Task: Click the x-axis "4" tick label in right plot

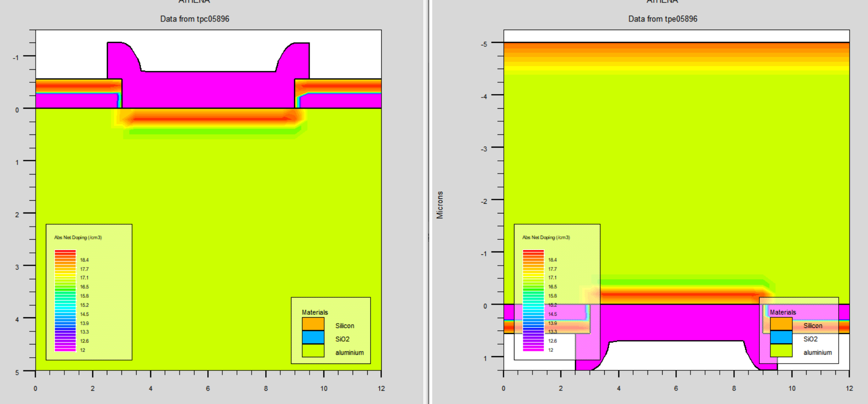Action: pyautogui.click(x=619, y=388)
